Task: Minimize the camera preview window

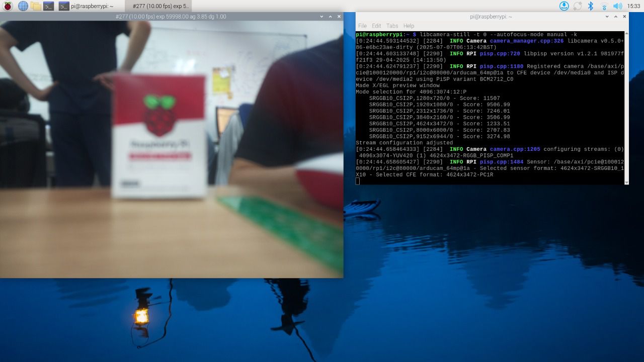Action: [322, 17]
